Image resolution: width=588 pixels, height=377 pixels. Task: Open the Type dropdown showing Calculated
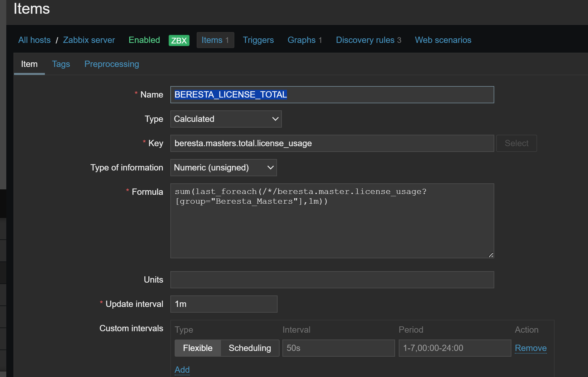(x=226, y=119)
